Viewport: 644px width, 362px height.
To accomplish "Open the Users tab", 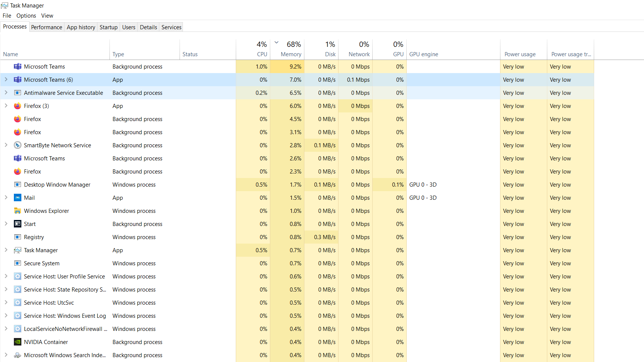I will 129,27.
